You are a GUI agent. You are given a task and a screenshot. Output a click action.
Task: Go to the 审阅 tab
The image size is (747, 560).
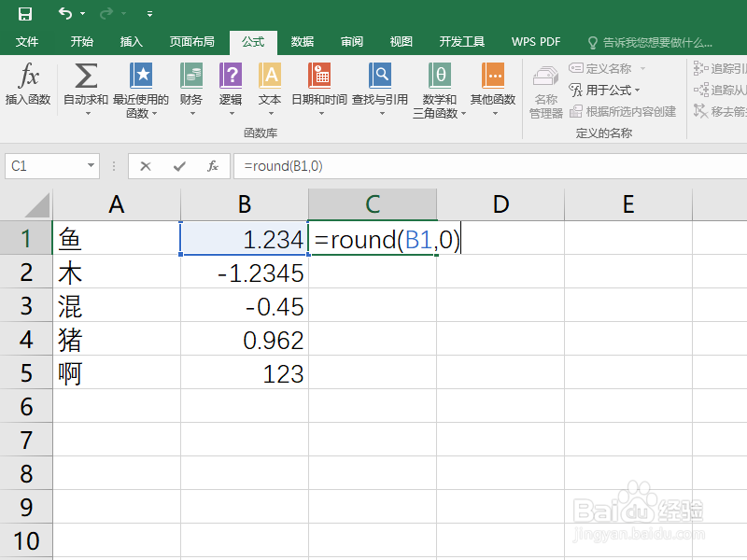coord(352,42)
